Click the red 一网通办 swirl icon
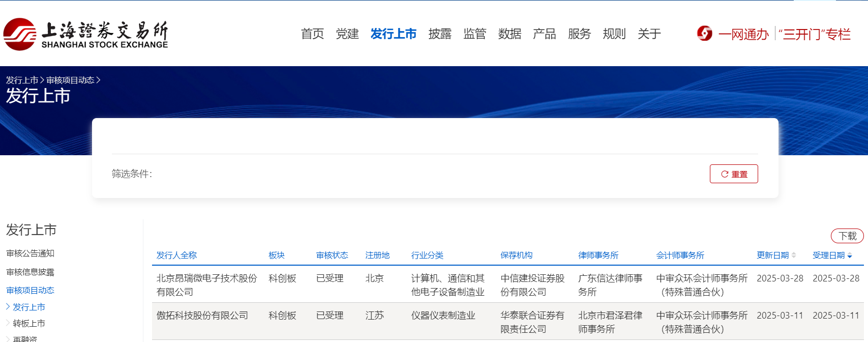 704,34
